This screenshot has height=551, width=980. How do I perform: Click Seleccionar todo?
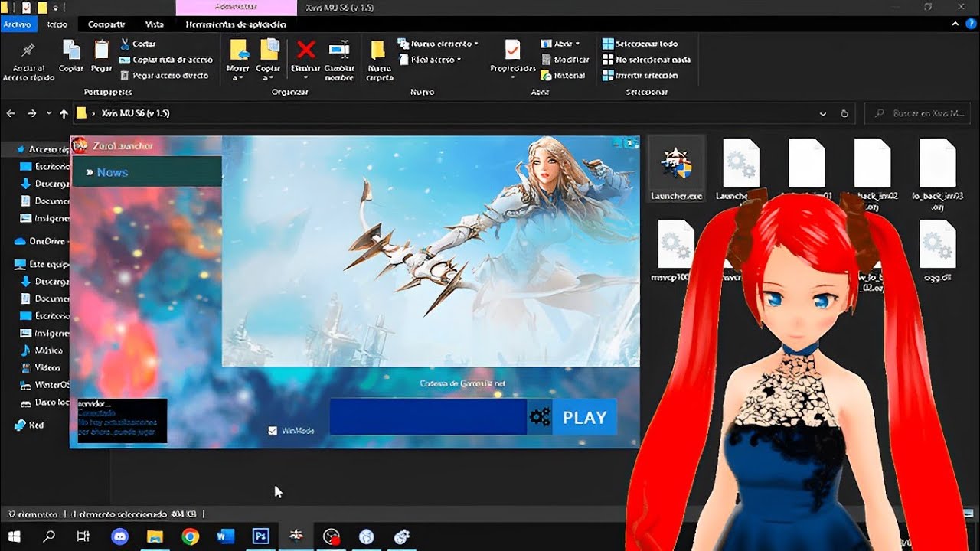(640, 44)
